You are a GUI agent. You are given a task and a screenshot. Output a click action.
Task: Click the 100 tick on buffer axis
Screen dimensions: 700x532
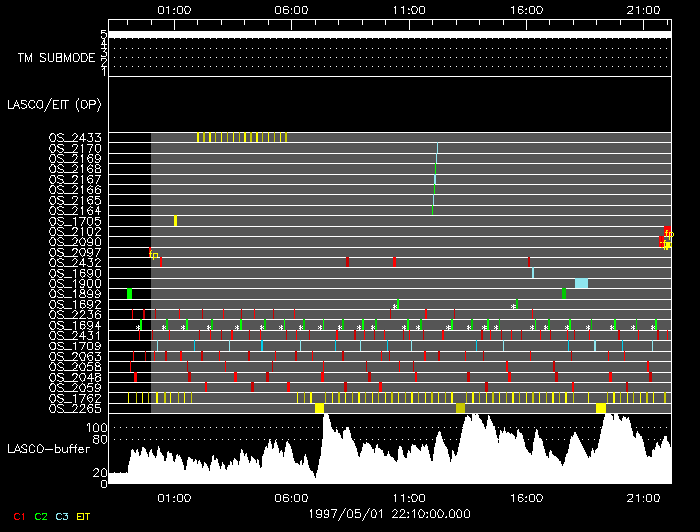[97, 428]
